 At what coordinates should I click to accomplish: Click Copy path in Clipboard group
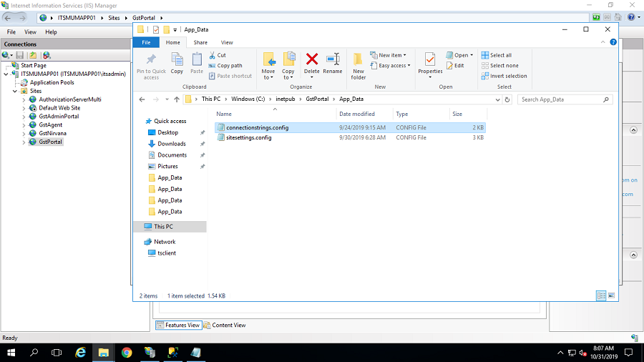coord(225,66)
